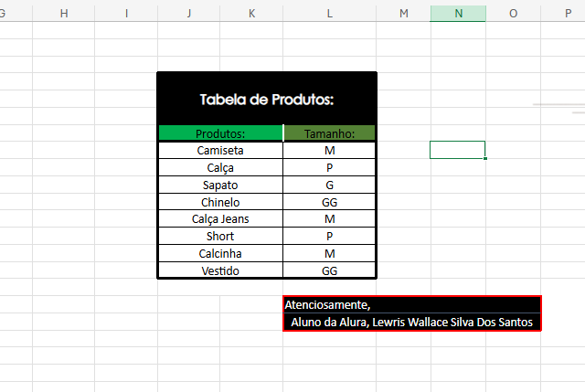Click the 'Vestido' cell
The image size is (585, 392).
coord(220,270)
